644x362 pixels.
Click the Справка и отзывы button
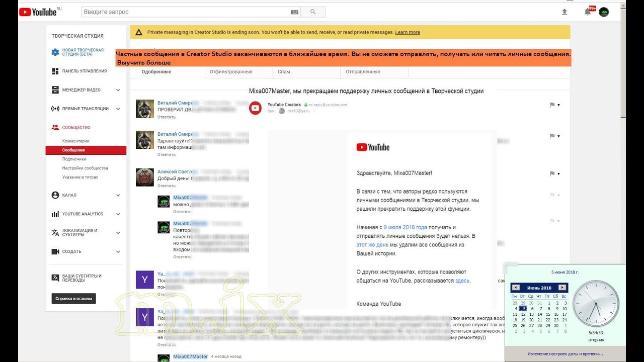(73, 299)
